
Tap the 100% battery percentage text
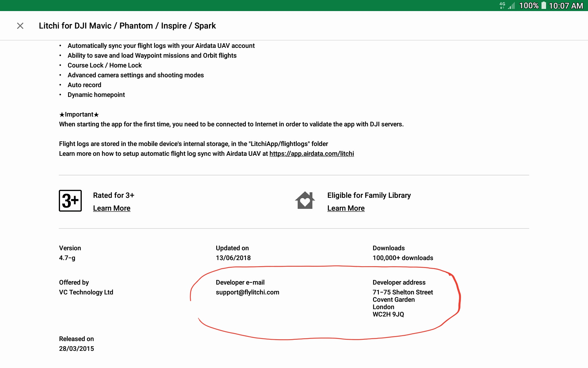[x=529, y=6]
